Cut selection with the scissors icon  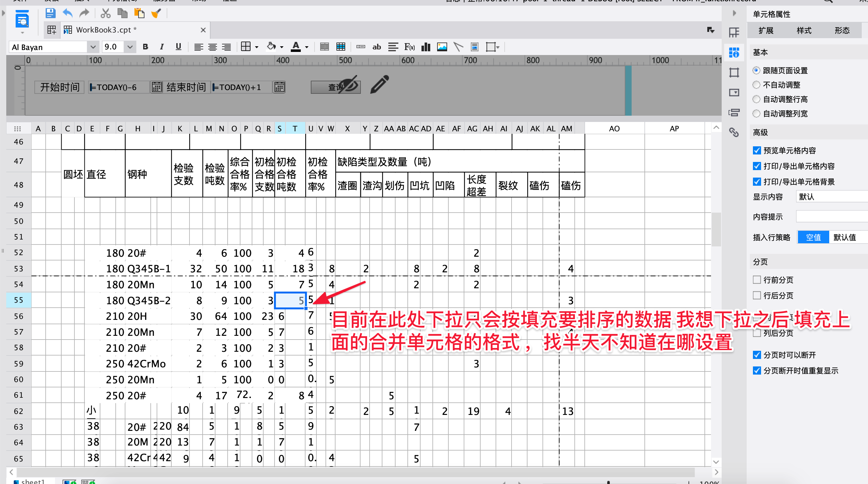pos(105,13)
